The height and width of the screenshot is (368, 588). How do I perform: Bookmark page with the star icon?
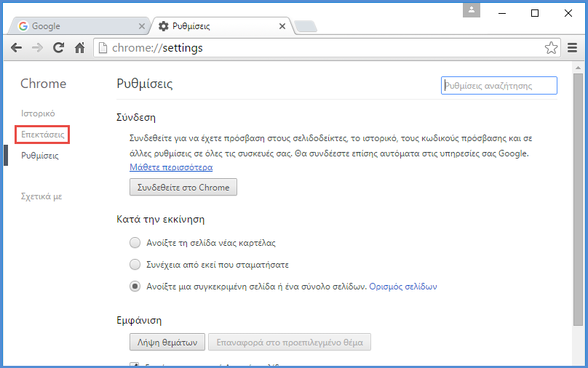551,47
